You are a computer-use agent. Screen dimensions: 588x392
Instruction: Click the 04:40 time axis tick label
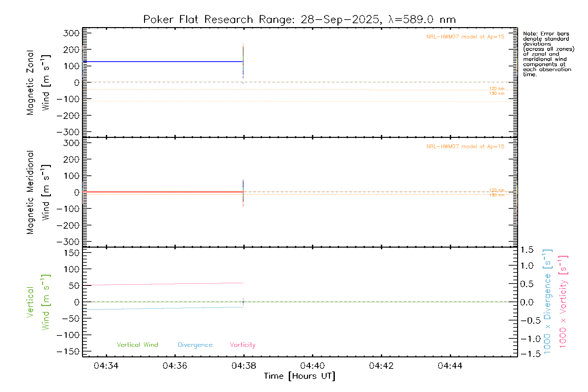[x=313, y=366]
